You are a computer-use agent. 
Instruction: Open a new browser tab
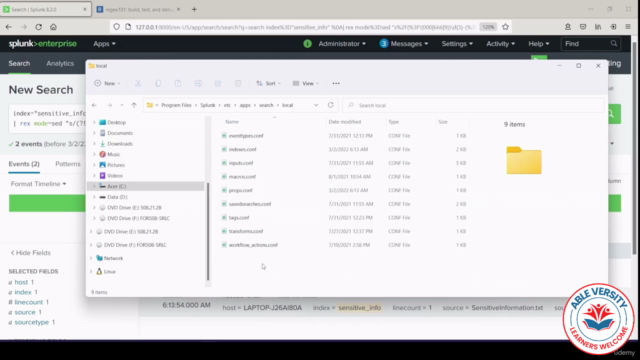194,9
